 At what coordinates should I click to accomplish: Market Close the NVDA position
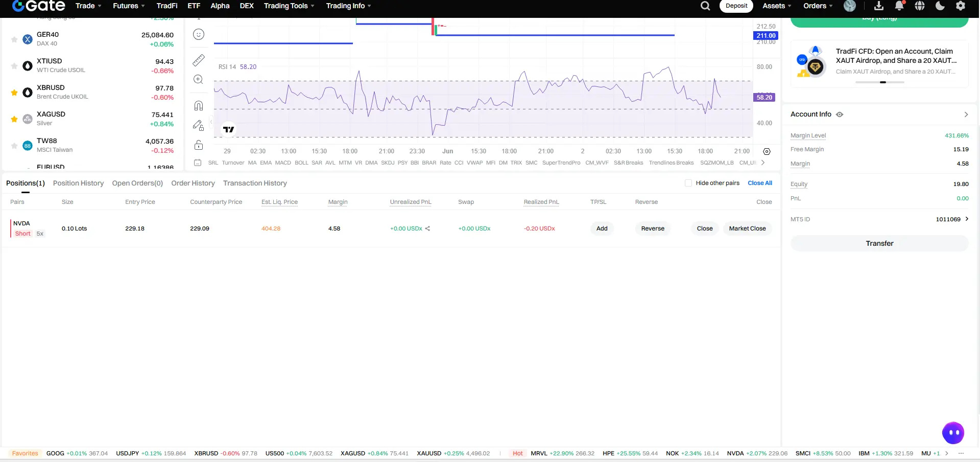click(x=748, y=228)
